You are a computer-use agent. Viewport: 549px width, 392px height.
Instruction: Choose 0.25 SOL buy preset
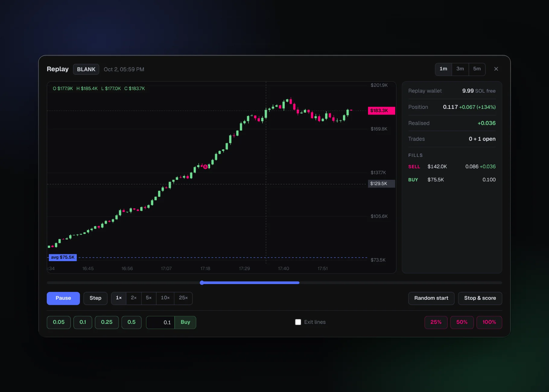(107, 322)
